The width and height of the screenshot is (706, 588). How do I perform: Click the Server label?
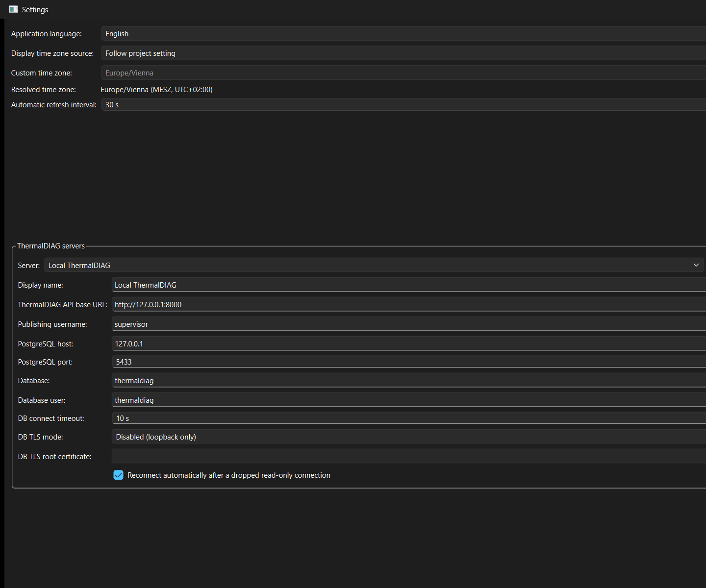[29, 266]
